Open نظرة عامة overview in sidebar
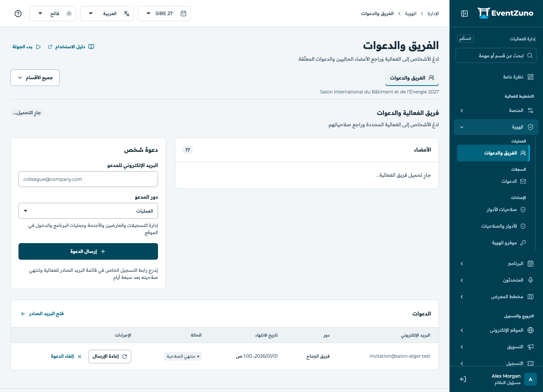The image size is (543, 392). pos(496,77)
